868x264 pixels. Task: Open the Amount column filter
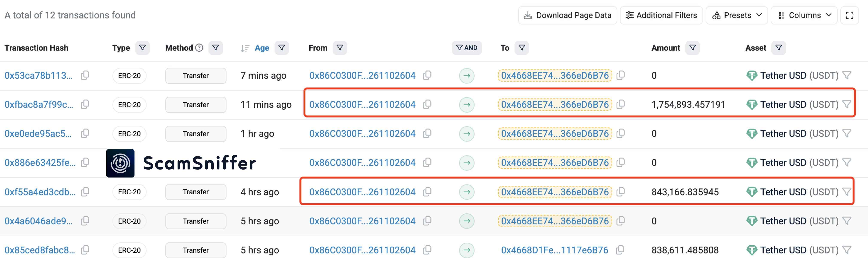click(693, 48)
